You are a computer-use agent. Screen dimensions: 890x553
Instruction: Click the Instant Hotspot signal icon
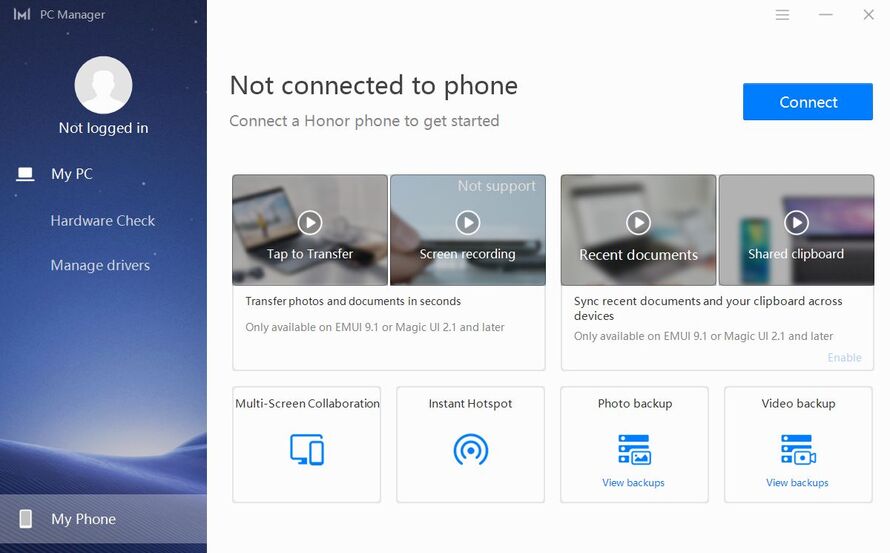471,450
